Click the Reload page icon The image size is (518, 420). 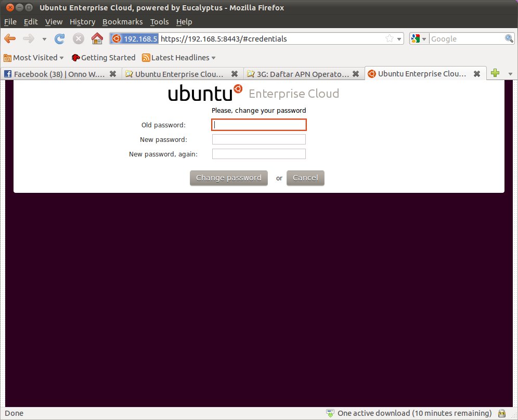click(x=60, y=38)
